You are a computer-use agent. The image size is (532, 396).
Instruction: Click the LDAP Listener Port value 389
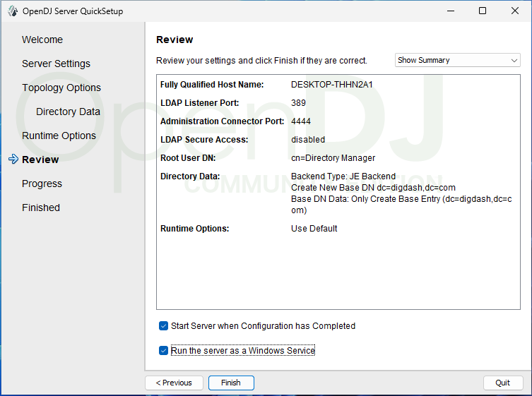(298, 103)
